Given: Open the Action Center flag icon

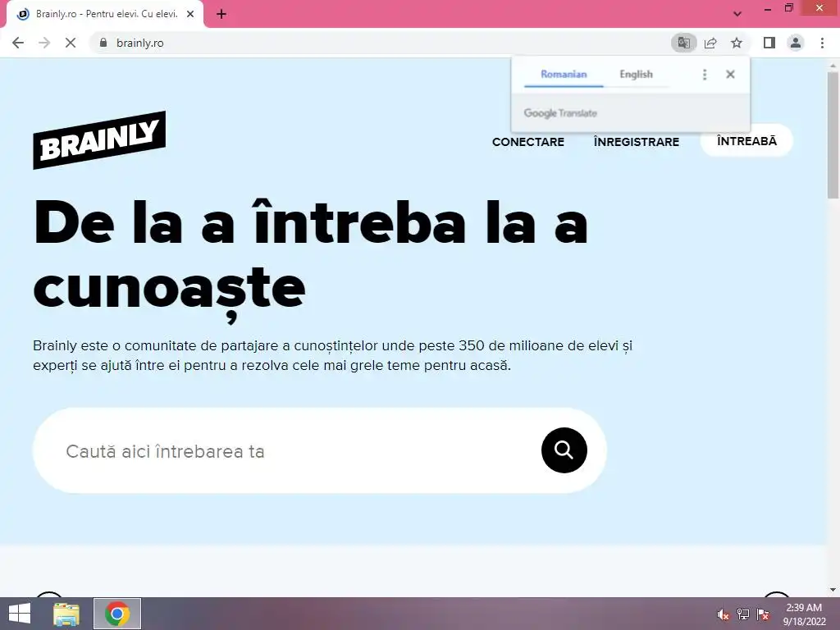Looking at the screenshot, I should [763, 614].
